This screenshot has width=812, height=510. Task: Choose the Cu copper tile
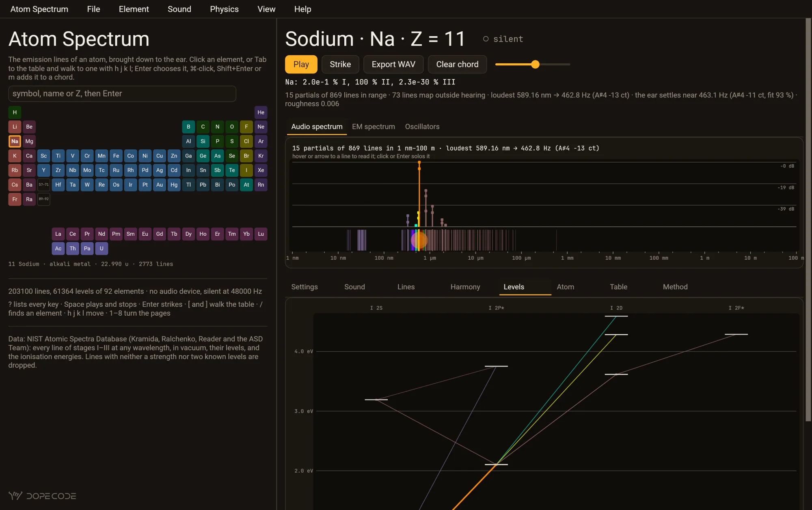click(x=160, y=156)
